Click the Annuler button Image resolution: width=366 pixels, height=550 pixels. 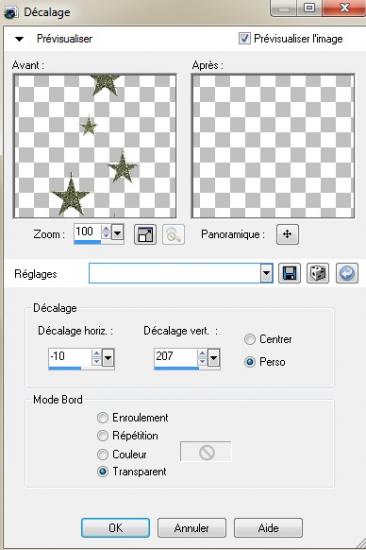coord(192,528)
